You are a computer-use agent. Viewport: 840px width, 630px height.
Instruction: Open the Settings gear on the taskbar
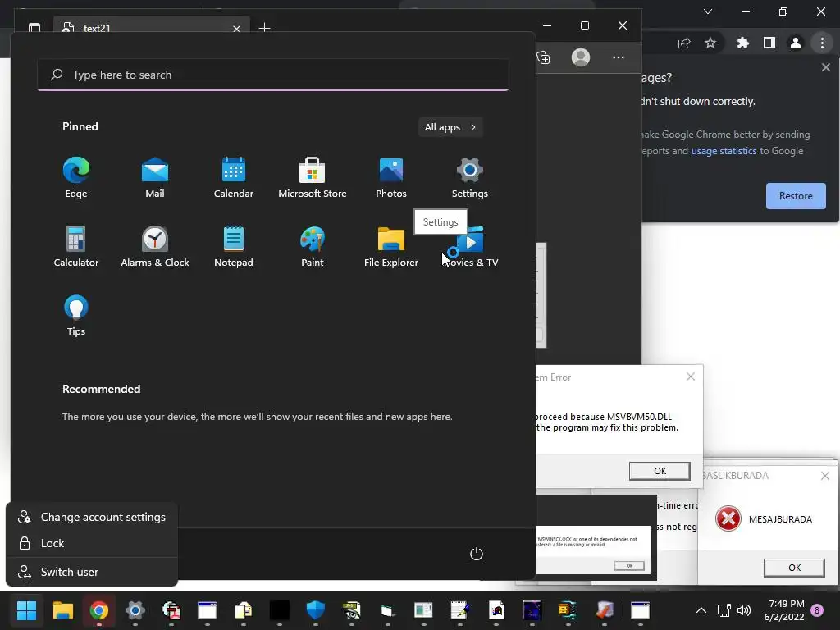point(135,610)
